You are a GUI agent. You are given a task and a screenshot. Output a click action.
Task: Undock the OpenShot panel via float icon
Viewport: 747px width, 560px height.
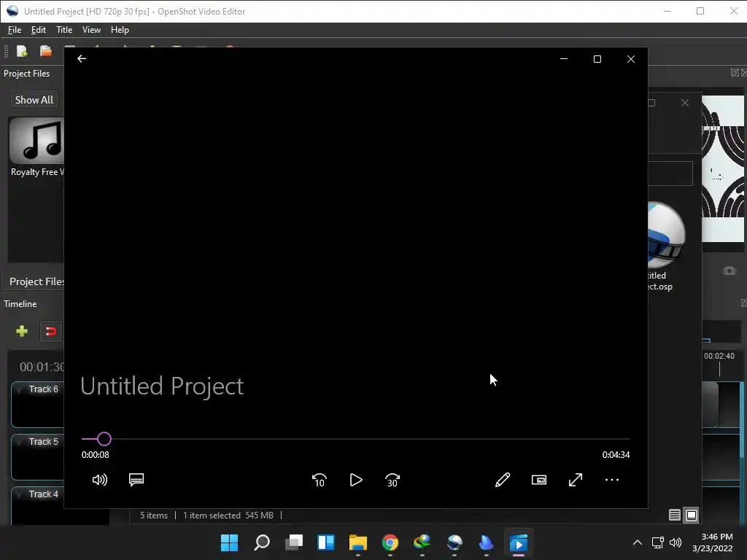(735, 72)
